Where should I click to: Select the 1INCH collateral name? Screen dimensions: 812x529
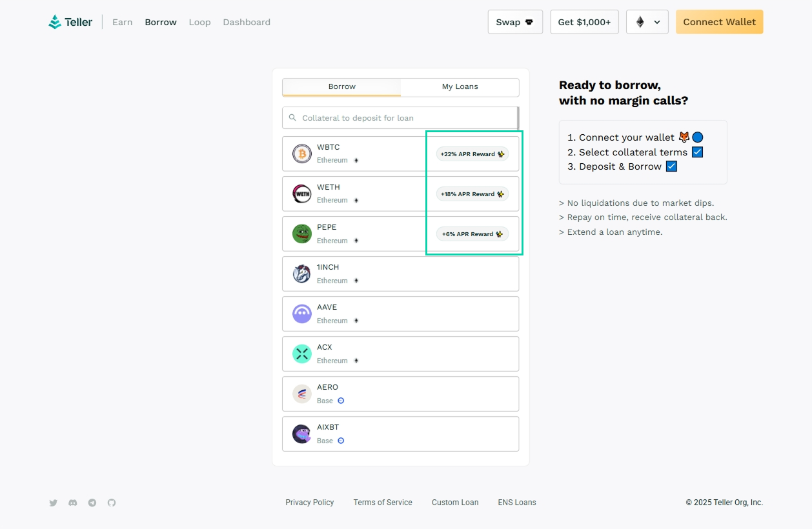click(x=328, y=267)
